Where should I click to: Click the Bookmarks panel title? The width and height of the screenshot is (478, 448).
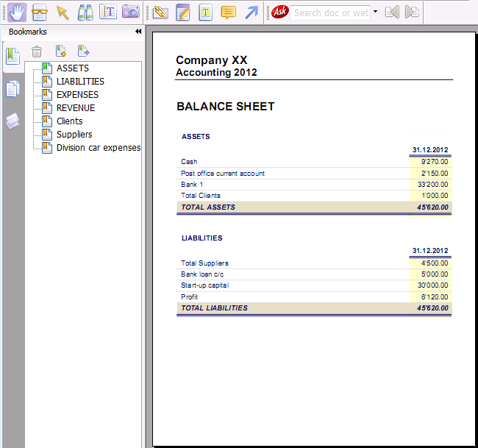[28, 32]
